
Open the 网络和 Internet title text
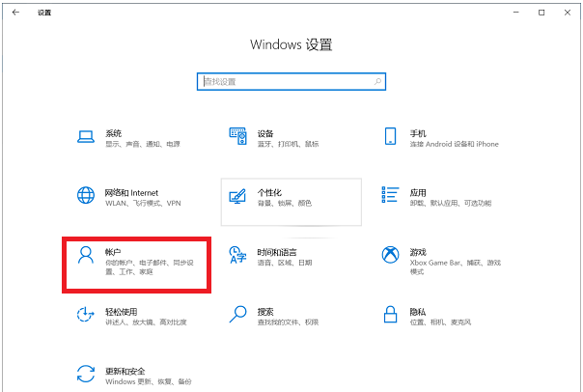(132, 192)
